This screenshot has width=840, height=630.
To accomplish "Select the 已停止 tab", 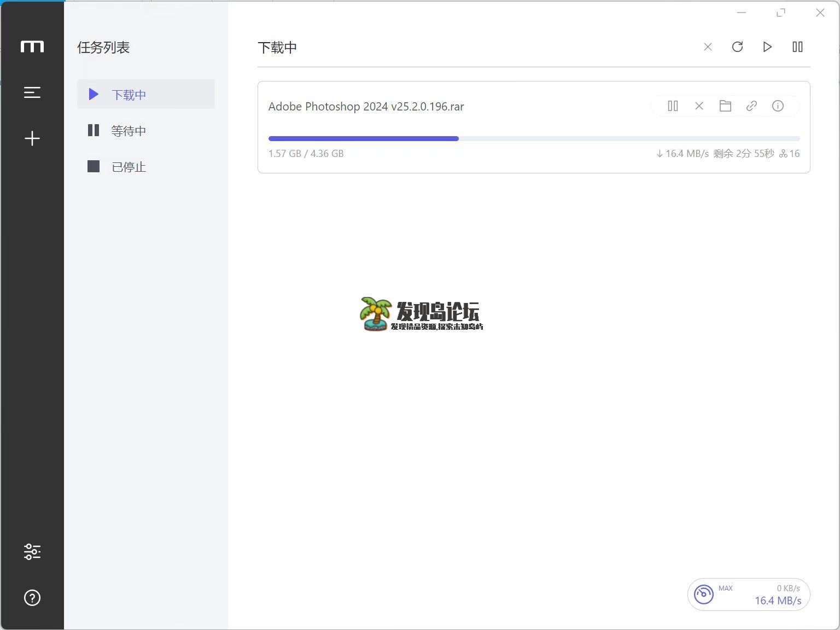I will click(x=146, y=167).
